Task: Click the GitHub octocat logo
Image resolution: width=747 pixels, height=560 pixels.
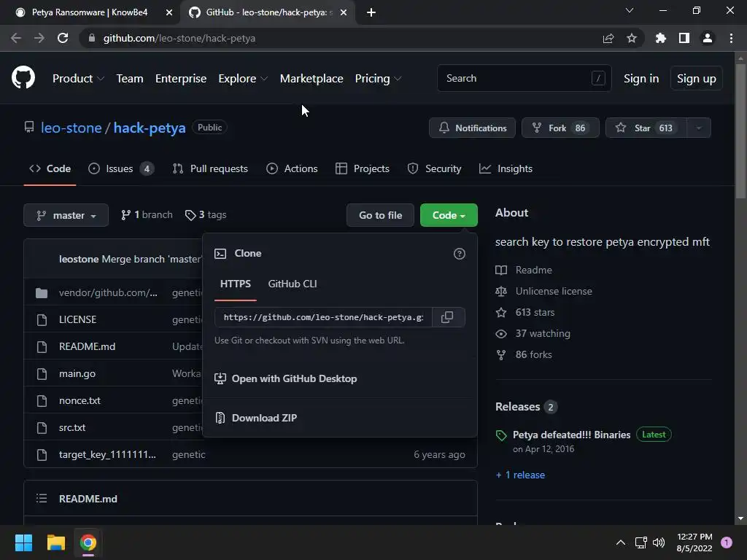Action: click(x=23, y=78)
